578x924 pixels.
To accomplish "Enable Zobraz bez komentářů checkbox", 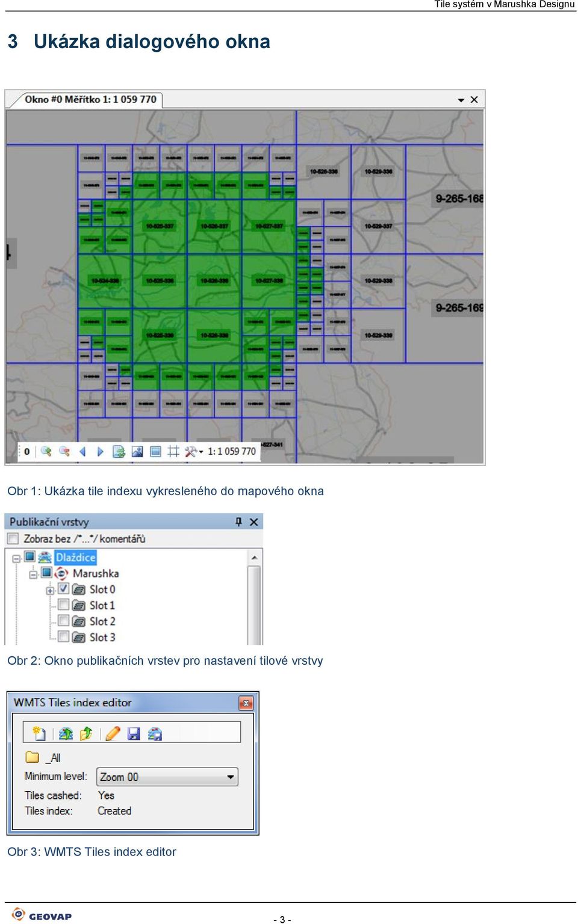I will pyautogui.click(x=13, y=538).
